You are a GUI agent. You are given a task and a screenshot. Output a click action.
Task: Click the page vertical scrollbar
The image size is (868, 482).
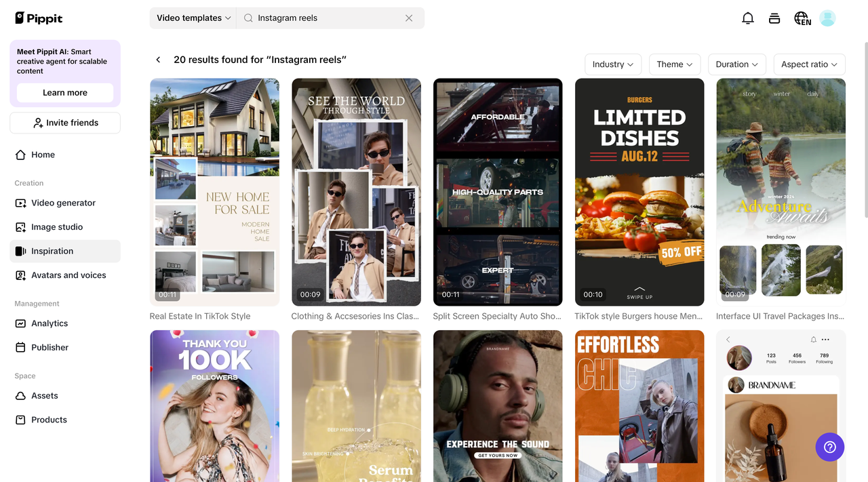(865, 129)
